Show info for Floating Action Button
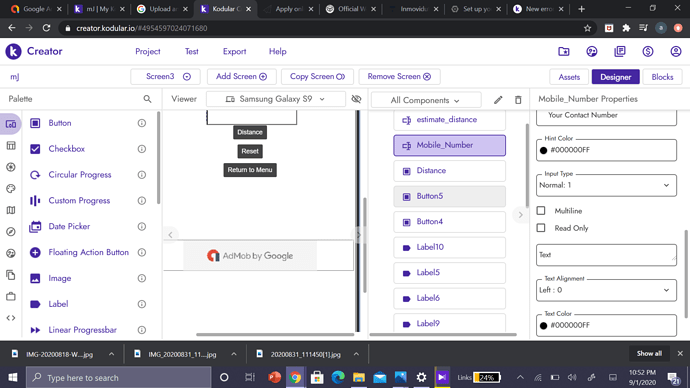 [x=142, y=253]
